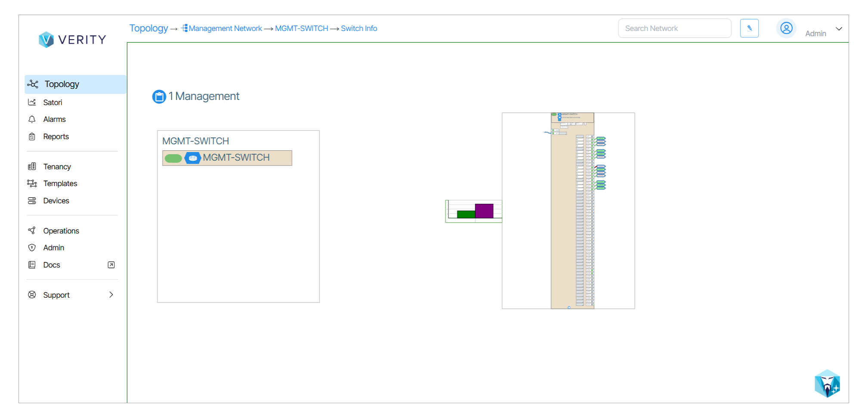Go to Devices in the sidebar
Viewport: 868px width, 414px height.
pyautogui.click(x=56, y=201)
